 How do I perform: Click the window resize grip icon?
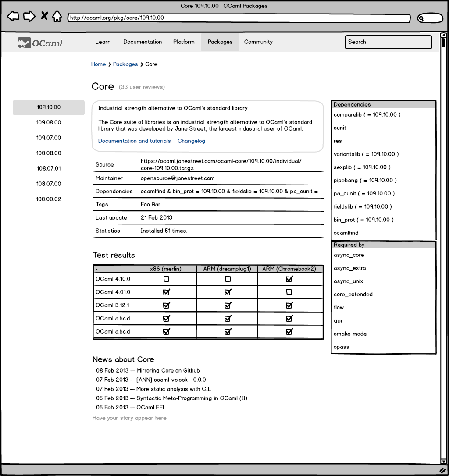click(442, 470)
